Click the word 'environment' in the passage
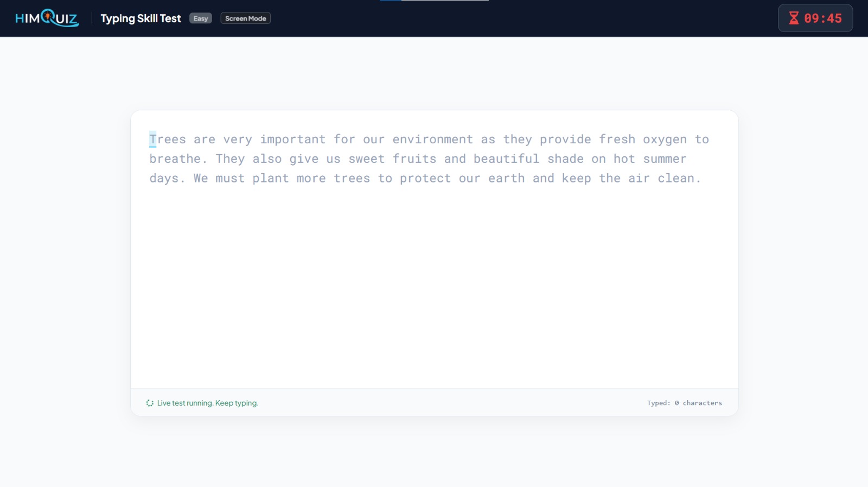Image resolution: width=868 pixels, height=487 pixels. (x=433, y=140)
